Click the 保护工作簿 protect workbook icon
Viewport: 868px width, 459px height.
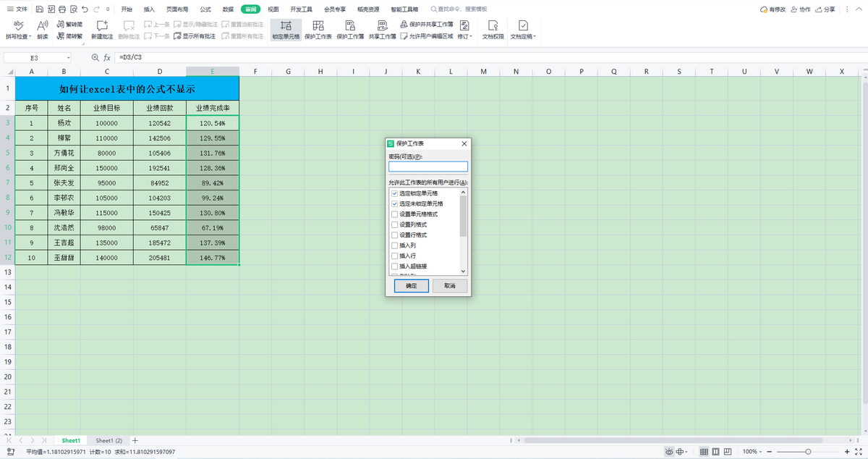click(x=350, y=25)
